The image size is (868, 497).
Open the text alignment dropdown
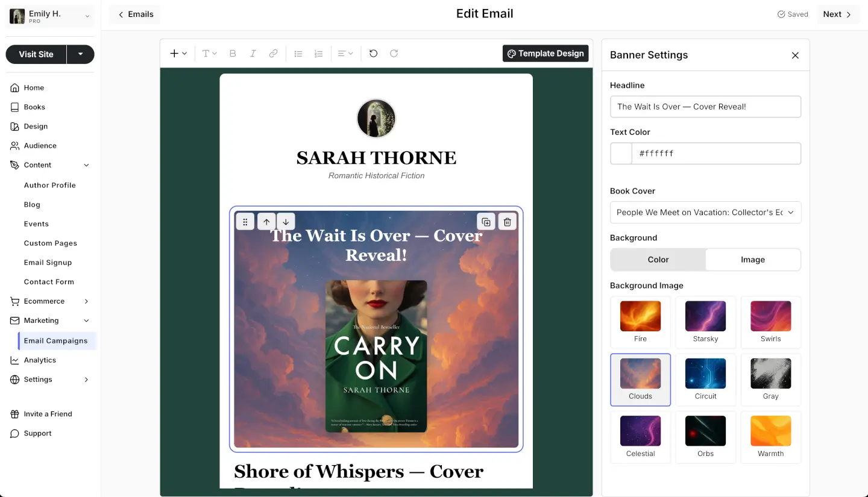click(x=345, y=54)
